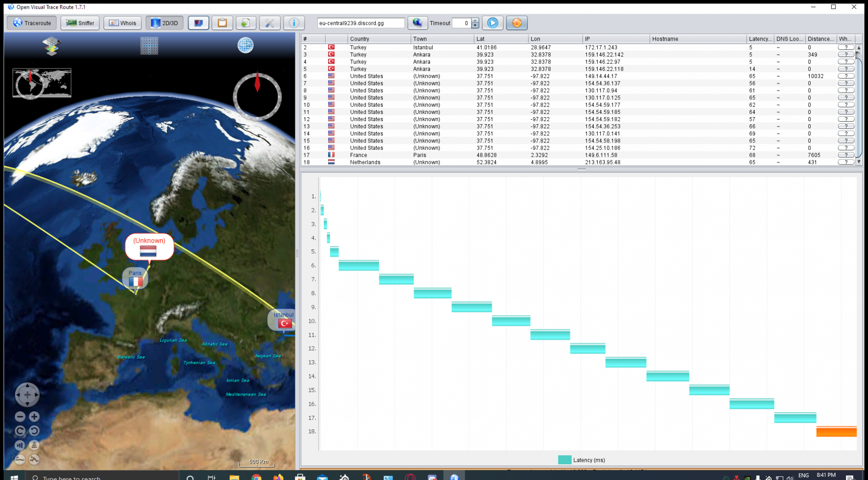The image size is (868, 480).
Task: Click the map layers stack icon
Action: tap(52, 46)
